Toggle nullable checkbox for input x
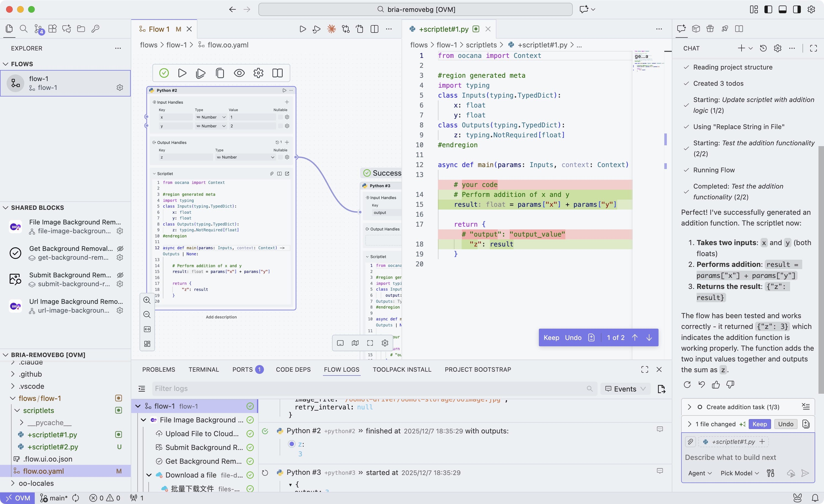The width and height of the screenshot is (824, 504). [280, 117]
